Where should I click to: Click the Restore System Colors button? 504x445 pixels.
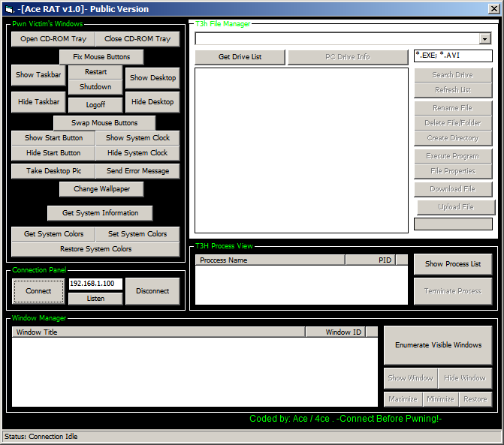pyautogui.click(x=95, y=249)
